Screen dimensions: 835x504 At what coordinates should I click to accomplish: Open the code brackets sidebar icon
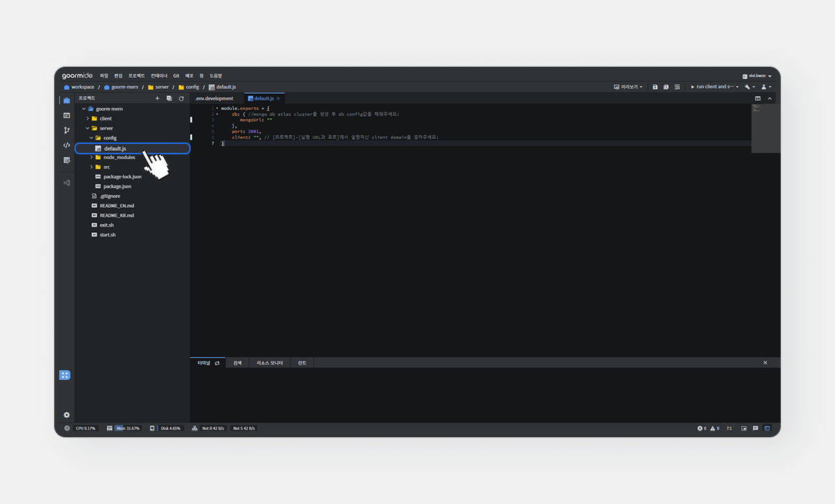(67, 145)
